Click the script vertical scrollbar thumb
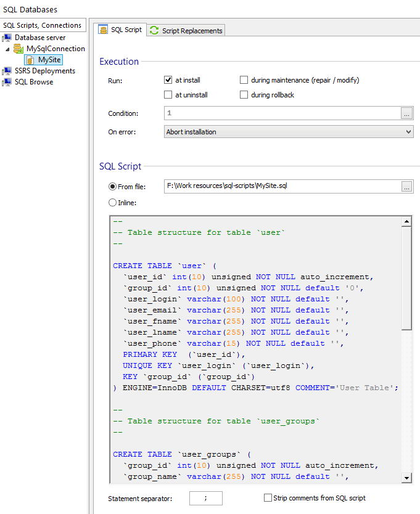The width and height of the screenshot is (420, 514). [x=406, y=279]
